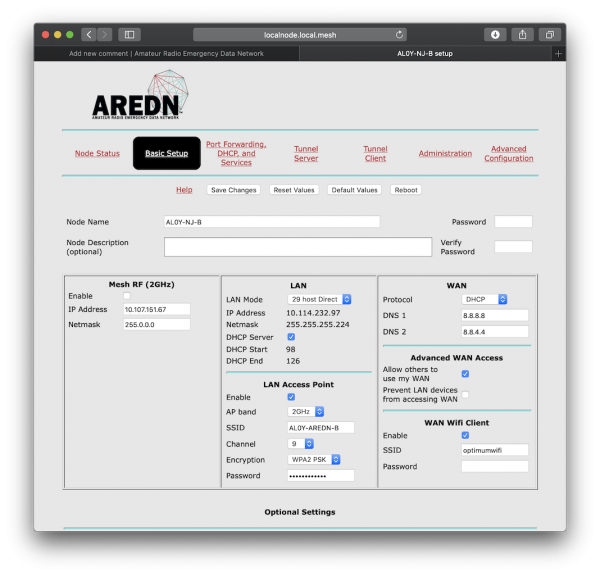
Task: Click Mesh RF Netmask field
Action: [x=157, y=325]
